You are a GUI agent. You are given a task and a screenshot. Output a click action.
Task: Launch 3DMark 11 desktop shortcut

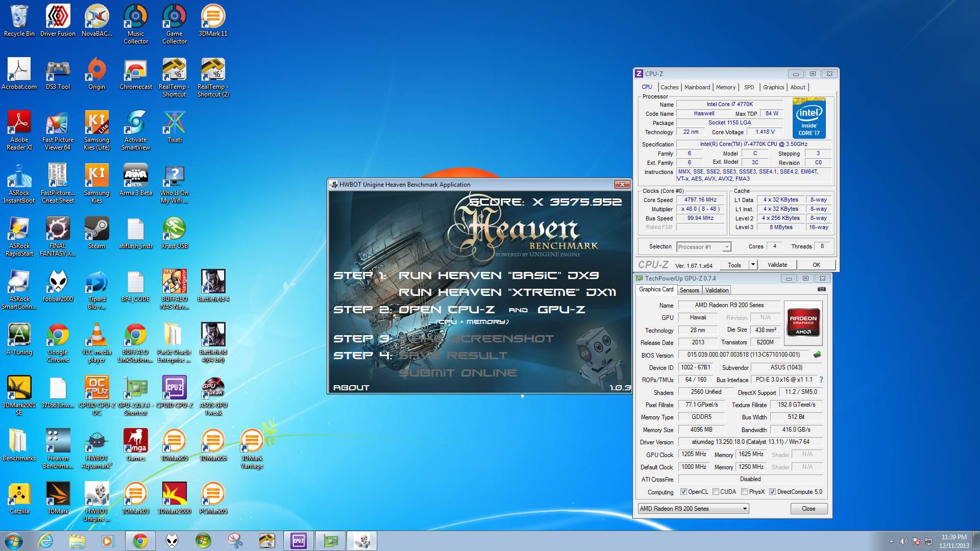[213, 20]
